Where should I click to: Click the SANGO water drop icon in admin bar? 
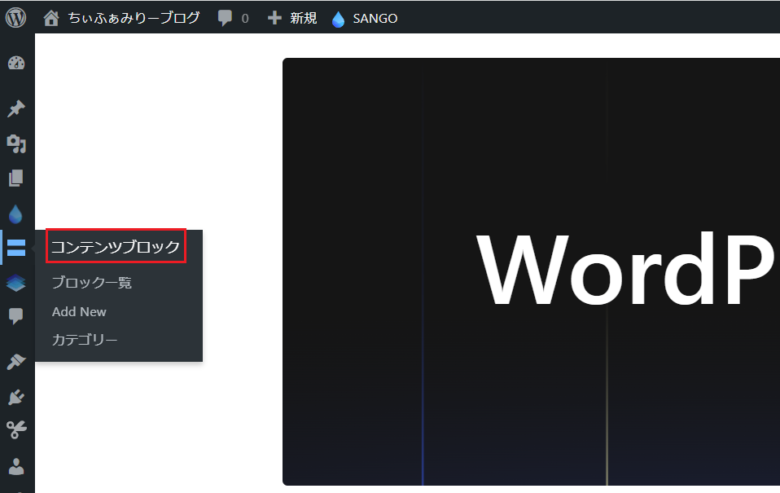click(338, 19)
